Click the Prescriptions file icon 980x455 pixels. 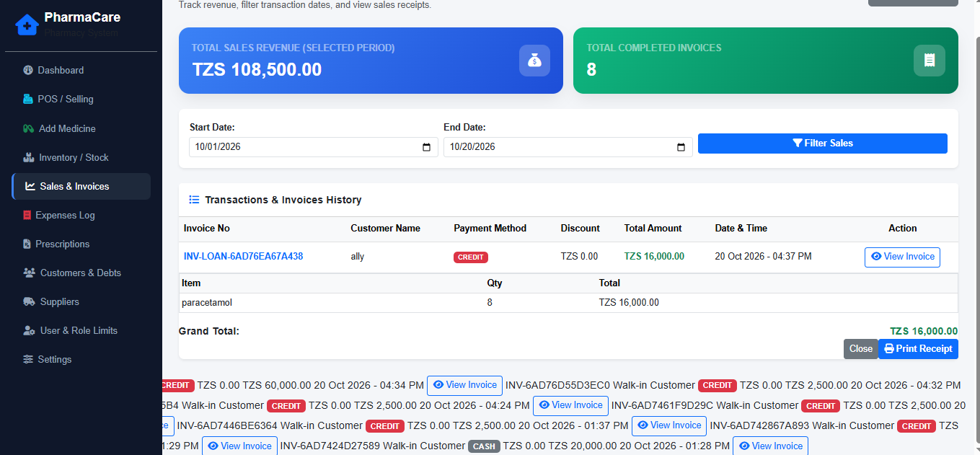27,244
